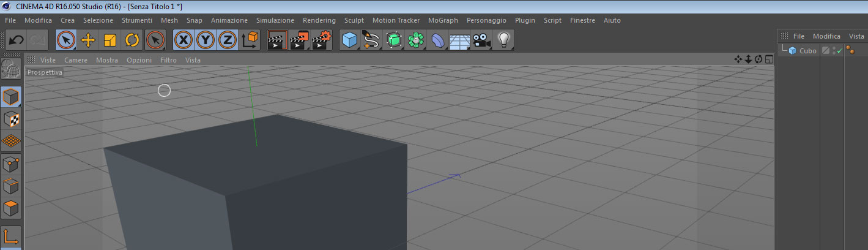The height and width of the screenshot is (250, 868).
Task: Open the Motion Tracker menu
Action: (396, 20)
